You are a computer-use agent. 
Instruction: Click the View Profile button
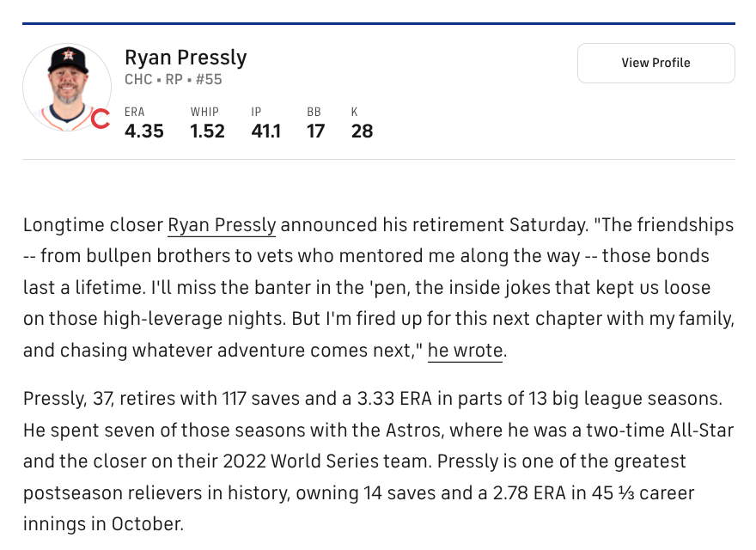[655, 63]
